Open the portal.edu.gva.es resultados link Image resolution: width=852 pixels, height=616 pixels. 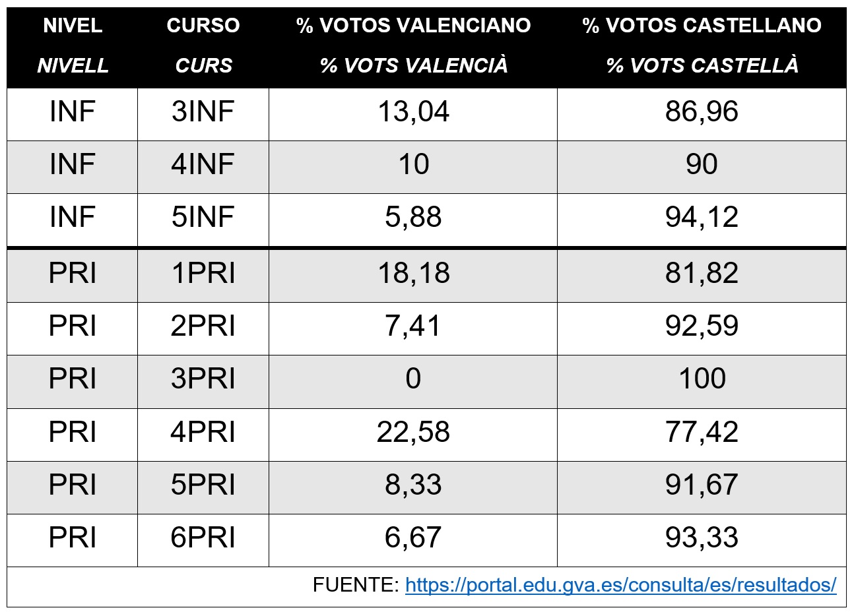[620, 585]
